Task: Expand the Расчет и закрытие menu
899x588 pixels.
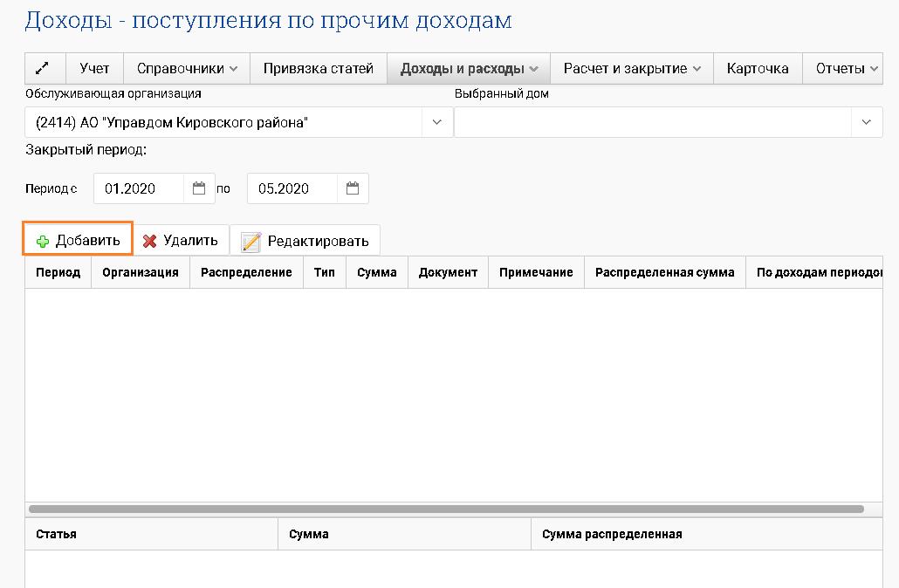Action: click(x=631, y=67)
